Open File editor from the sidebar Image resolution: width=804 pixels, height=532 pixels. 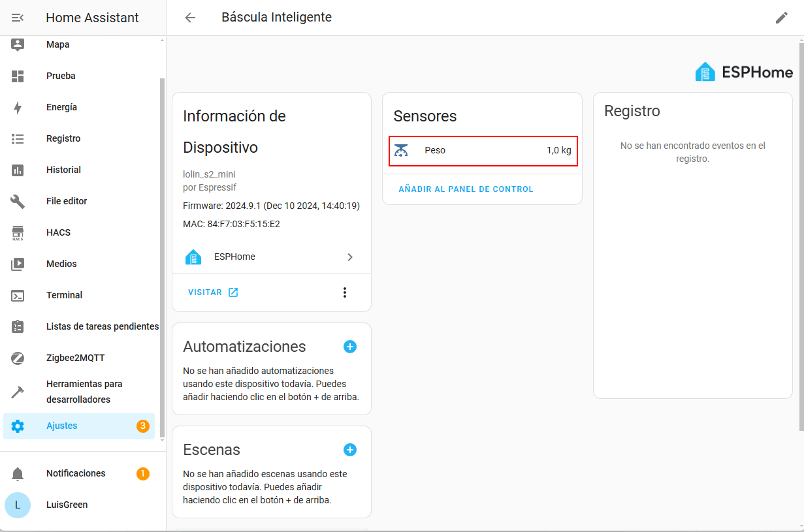click(x=67, y=201)
